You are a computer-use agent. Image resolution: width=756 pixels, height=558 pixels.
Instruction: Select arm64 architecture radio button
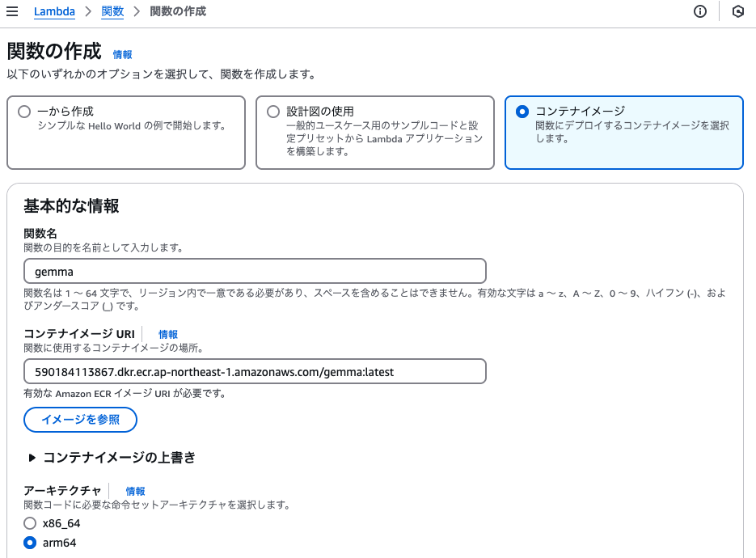pos(30,543)
